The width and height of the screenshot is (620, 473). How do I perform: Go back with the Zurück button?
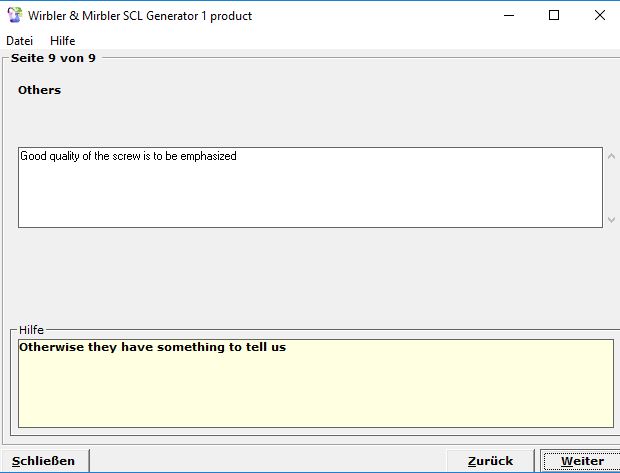[490, 461]
